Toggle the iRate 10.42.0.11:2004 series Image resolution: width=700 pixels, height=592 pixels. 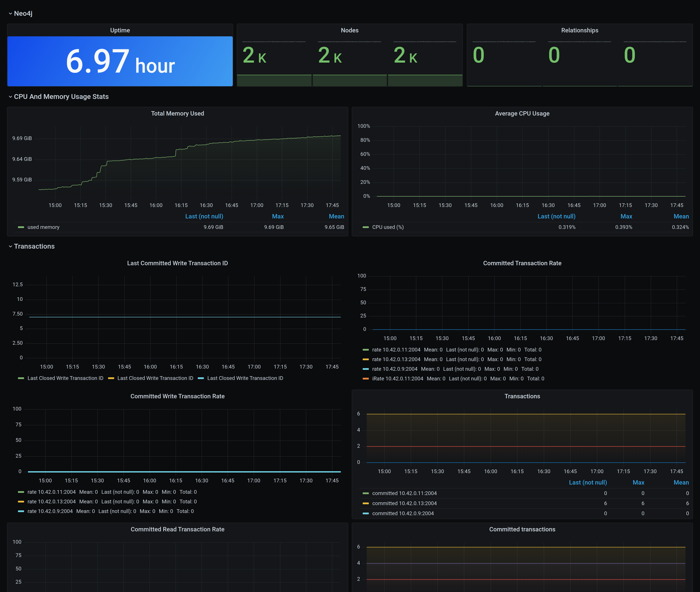397,379
